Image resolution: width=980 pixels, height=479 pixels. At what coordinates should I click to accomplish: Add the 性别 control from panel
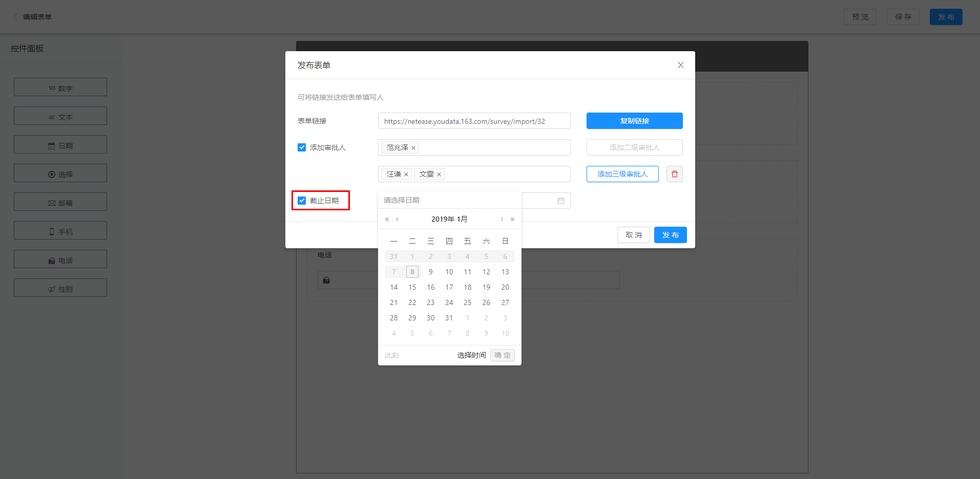[x=60, y=288]
